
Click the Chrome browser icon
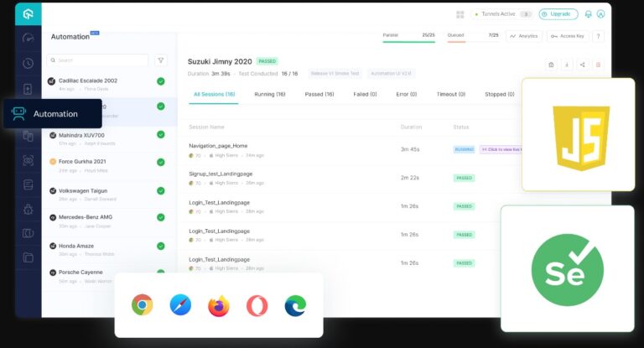[x=142, y=305]
